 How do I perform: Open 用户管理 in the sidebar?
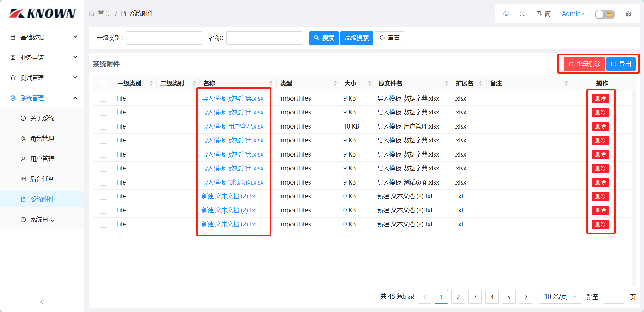tap(42, 159)
